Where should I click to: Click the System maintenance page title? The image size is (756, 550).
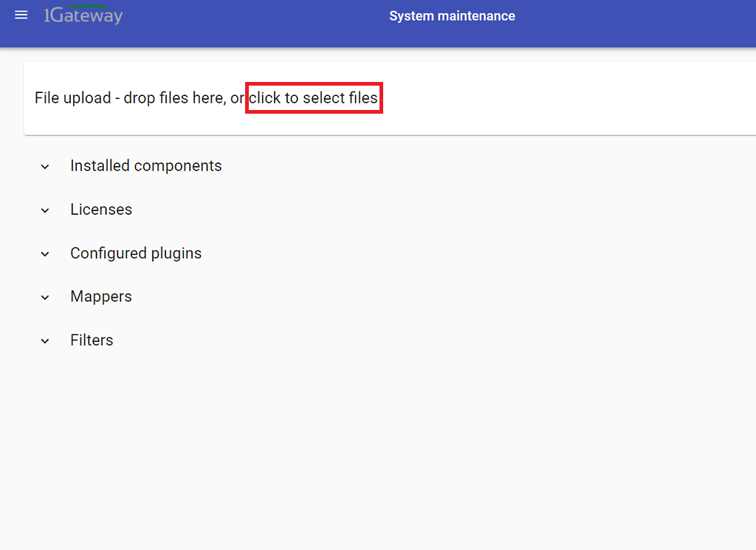pyautogui.click(x=452, y=16)
